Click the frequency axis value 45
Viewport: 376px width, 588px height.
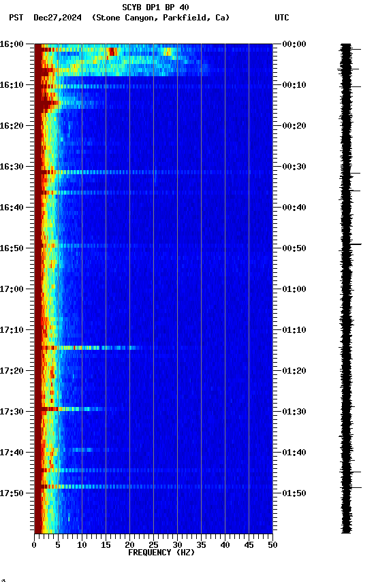click(x=249, y=545)
